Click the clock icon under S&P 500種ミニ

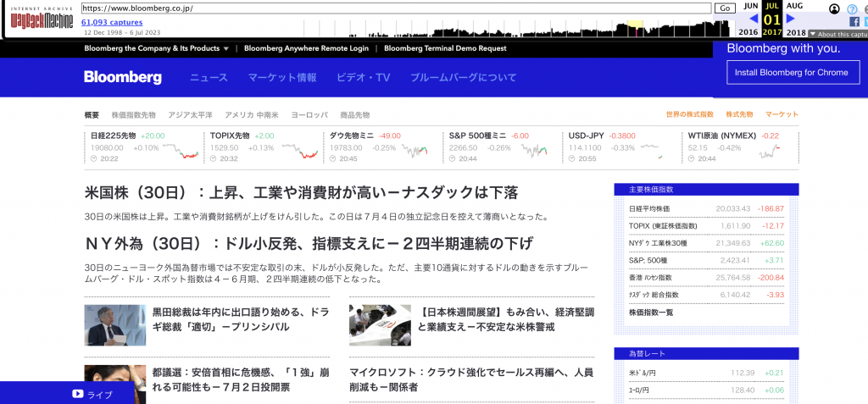[453, 159]
